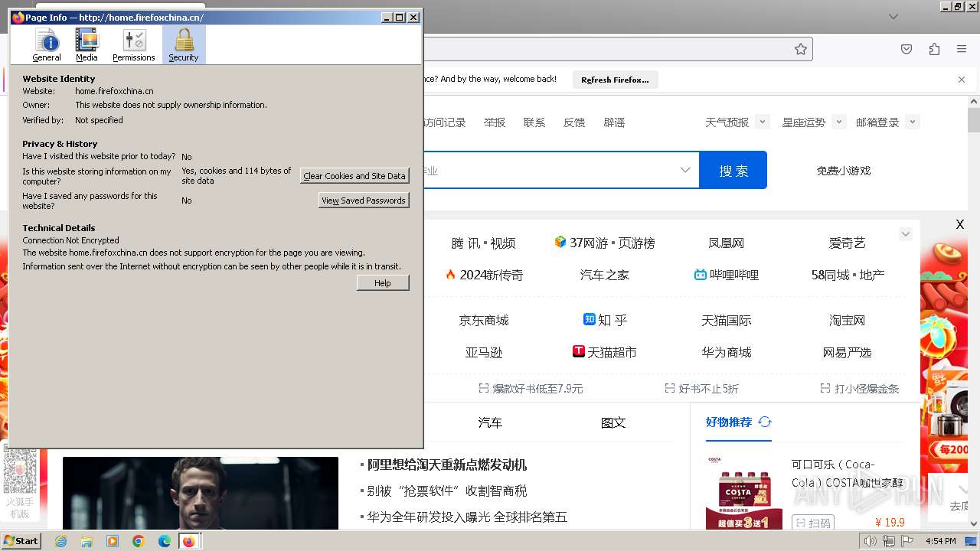
Task: Open 京东商城 link
Action: (x=484, y=321)
